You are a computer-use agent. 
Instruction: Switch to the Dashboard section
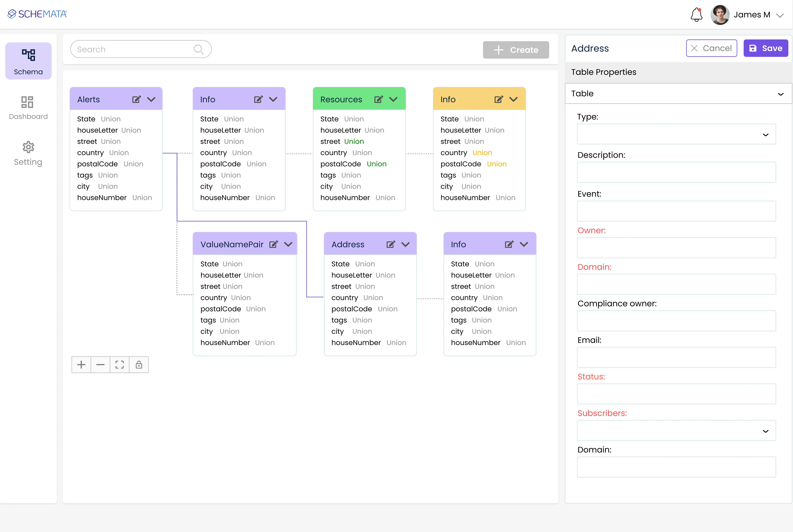coord(28,108)
